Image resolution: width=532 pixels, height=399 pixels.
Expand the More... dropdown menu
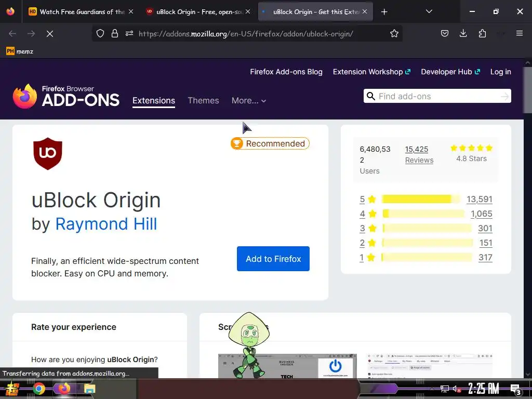pyautogui.click(x=249, y=101)
